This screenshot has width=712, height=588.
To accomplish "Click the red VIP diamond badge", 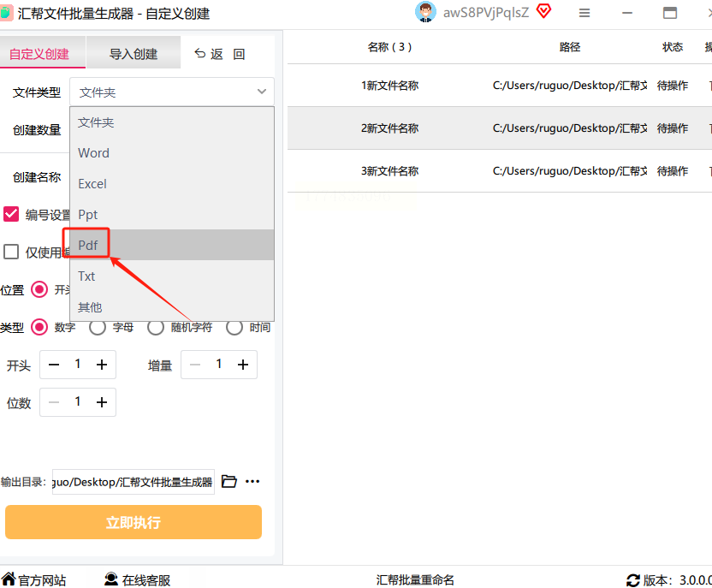I will [543, 11].
